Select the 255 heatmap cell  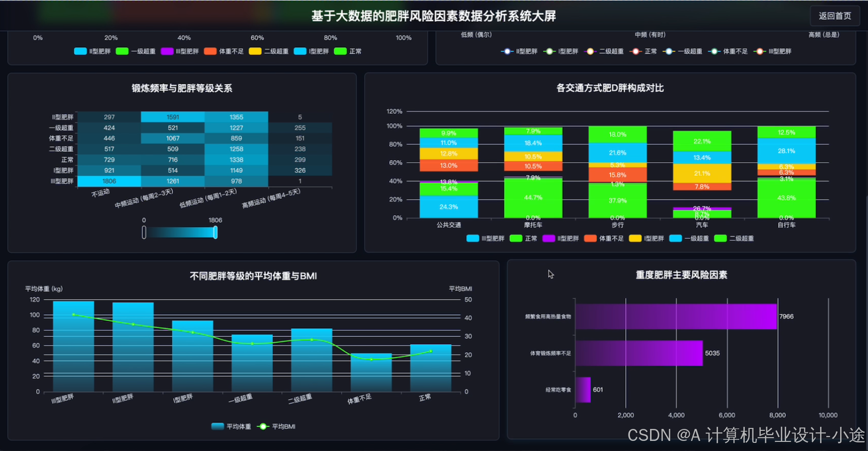click(x=300, y=127)
